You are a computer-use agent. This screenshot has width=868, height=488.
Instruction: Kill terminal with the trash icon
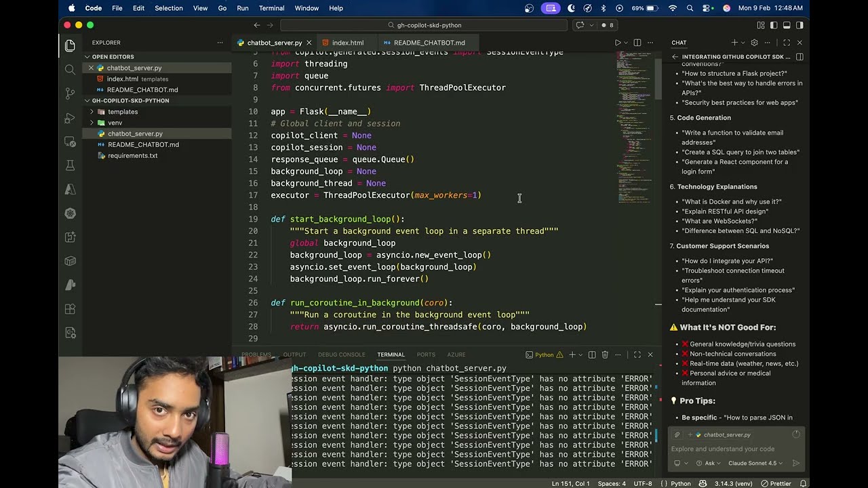pyautogui.click(x=605, y=354)
